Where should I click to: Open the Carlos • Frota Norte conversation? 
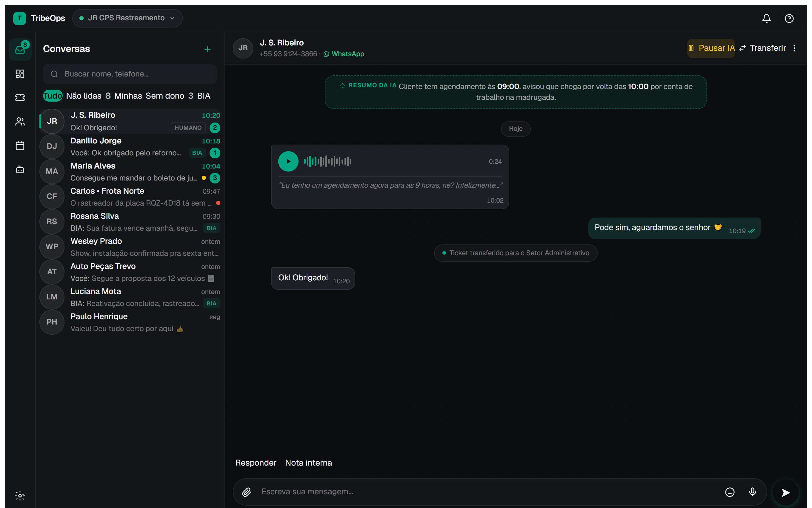pyautogui.click(x=130, y=197)
